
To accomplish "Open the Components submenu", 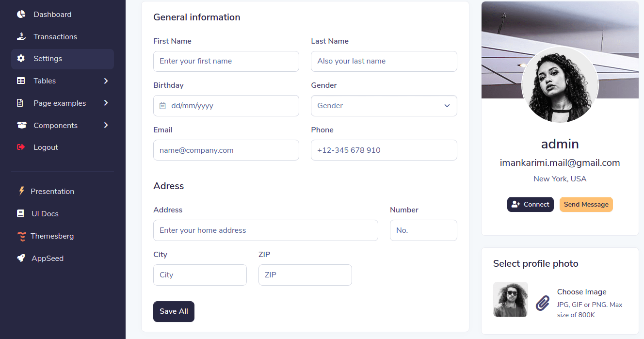I will coord(106,125).
